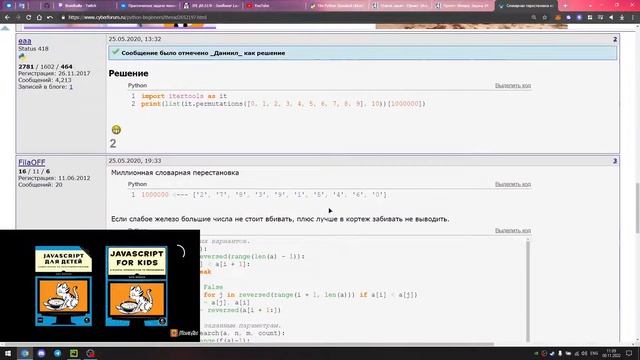This screenshot has height=360, width=640.
Task: Open a new browser tab with plus button
Action: coord(565,6)
